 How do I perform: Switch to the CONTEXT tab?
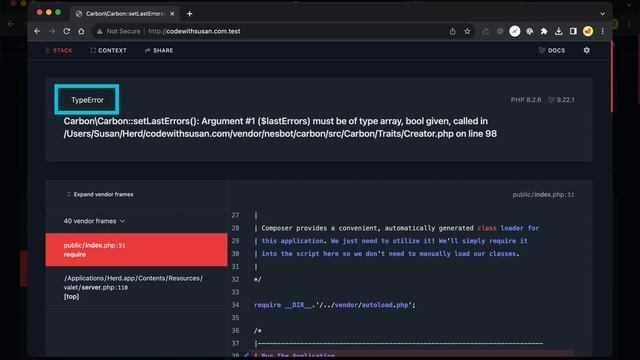[109, 50]
